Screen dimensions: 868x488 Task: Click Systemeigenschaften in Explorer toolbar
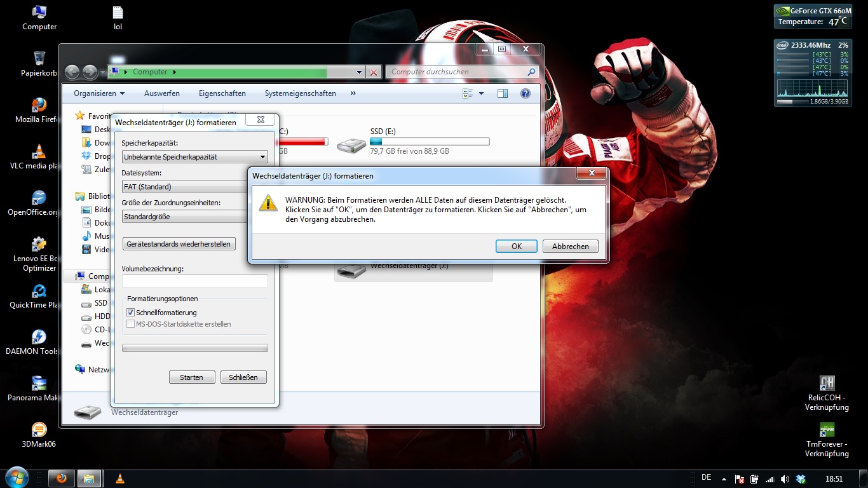point(301,93)
